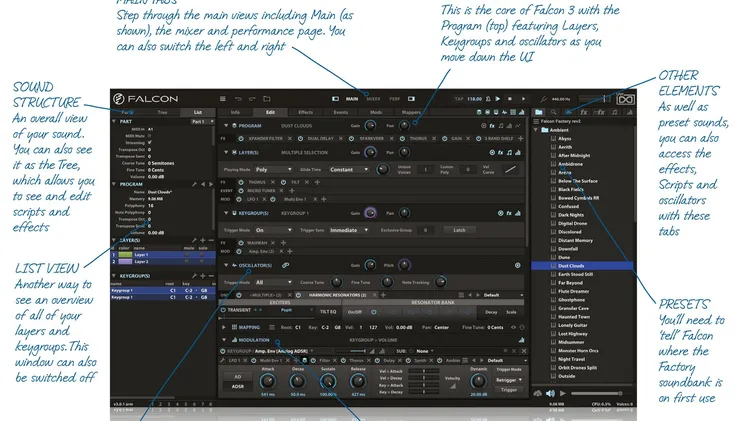Toggle MICRO TUNER power button
Image resolution: width=750 pixels, height=421 pixels.
pos(241,191)
